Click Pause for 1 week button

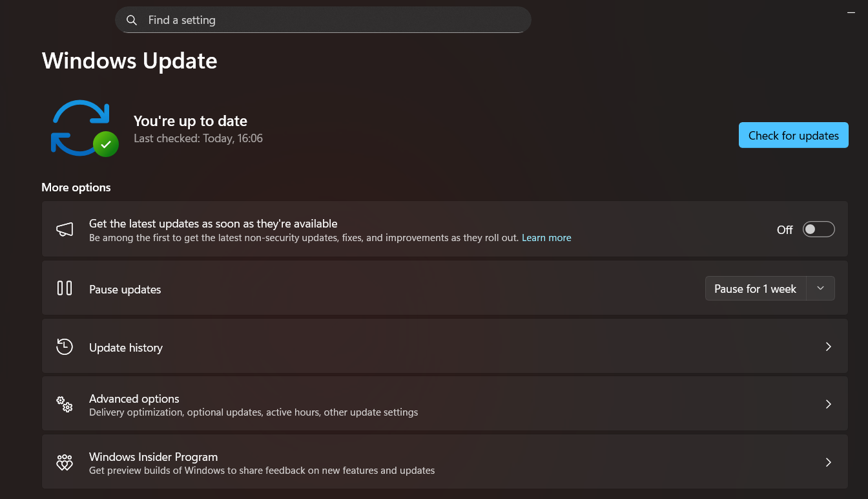click(756, 288)
